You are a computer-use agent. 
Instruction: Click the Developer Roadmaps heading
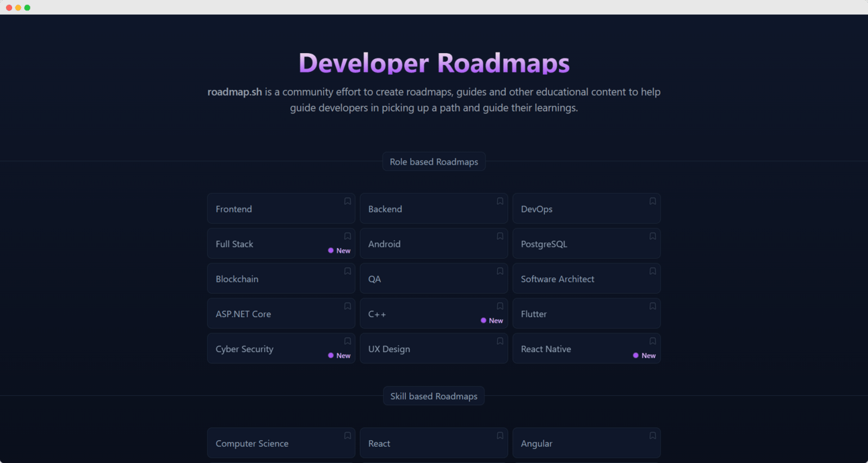pos(434,63)
